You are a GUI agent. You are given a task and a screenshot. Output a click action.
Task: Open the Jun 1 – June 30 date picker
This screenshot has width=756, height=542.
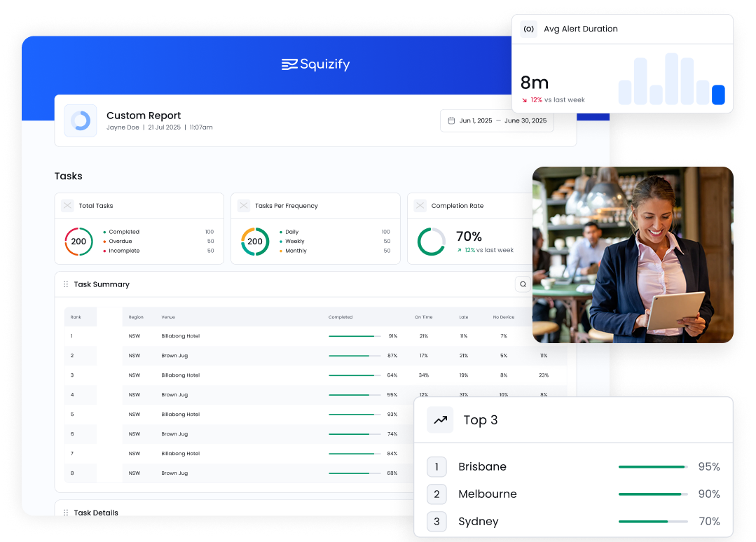click(497, 121)
